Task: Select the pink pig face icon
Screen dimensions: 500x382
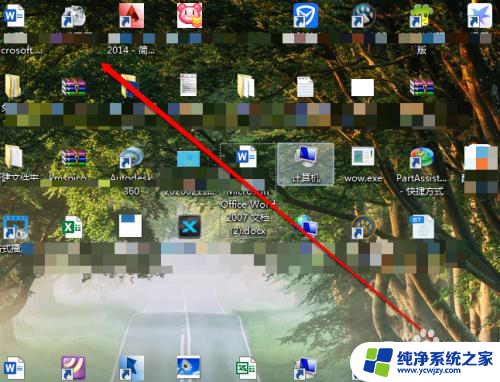Action: point(189,15)
